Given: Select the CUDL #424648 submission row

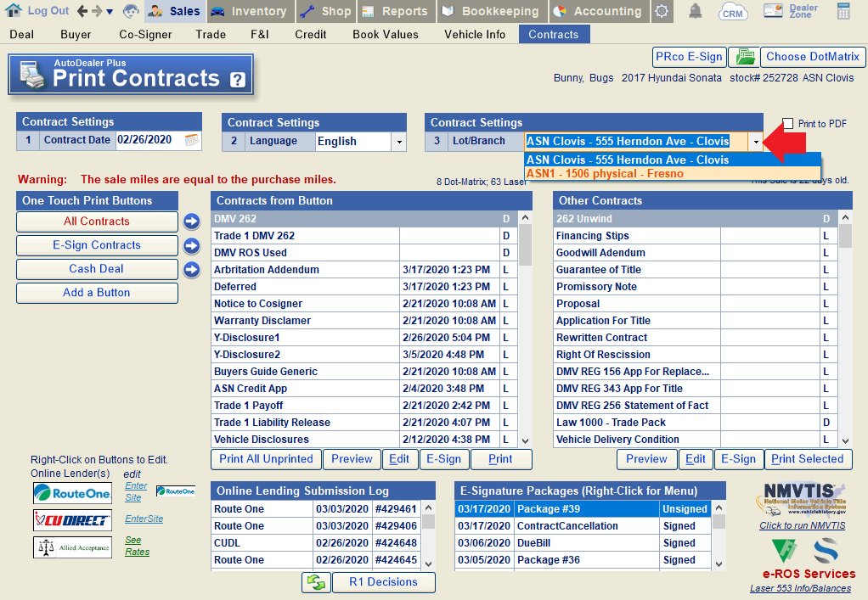Looking at the screenshot, I should tap(316, 543).
